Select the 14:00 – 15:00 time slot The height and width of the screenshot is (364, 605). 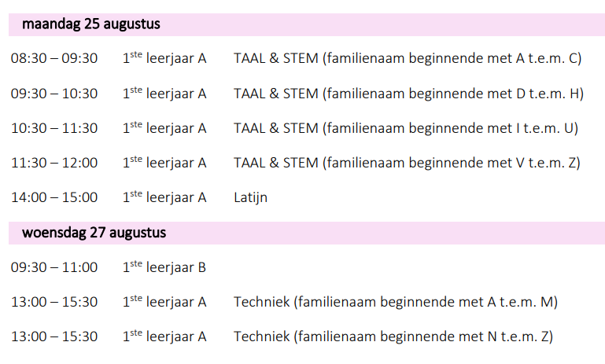54,198
